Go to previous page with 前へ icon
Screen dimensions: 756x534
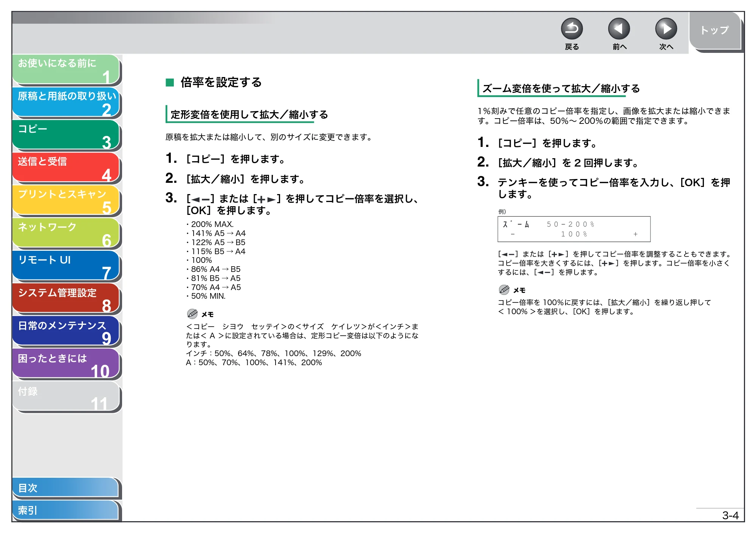619,29
